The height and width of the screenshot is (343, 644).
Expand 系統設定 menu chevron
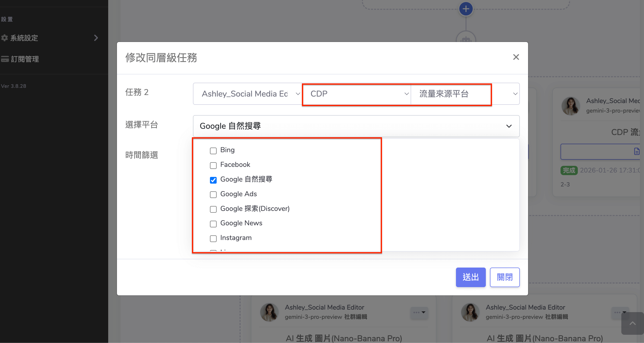96,38
